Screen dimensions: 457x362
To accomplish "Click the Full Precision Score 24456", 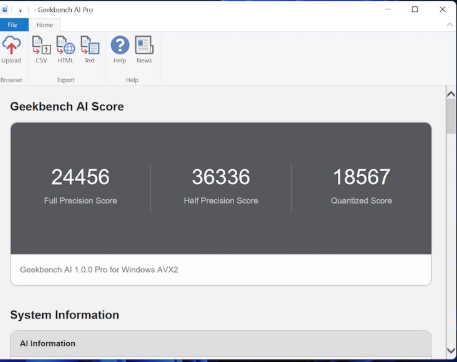I will click(80, 177).
